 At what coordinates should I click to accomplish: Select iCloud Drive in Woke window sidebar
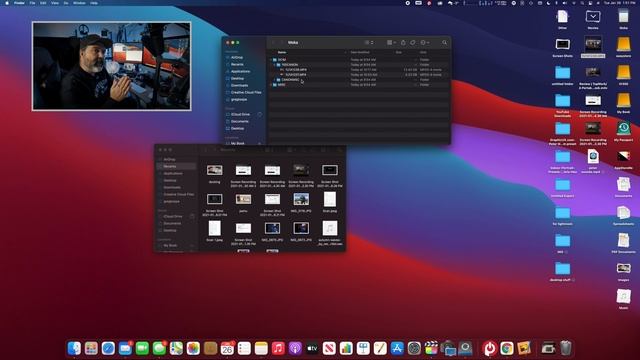pos(241,114)
